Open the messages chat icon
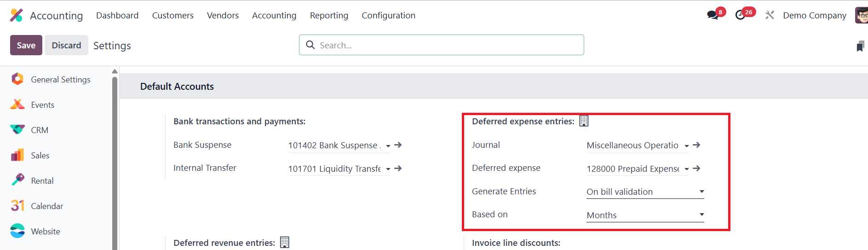The height and width of the screenshot is (250, 868). 713,15
